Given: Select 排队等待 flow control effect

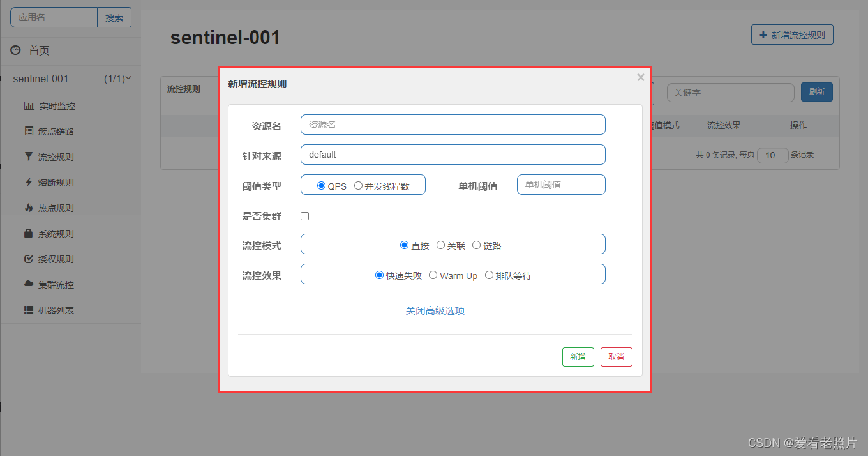Looking at the screenshot, I should pos(489,275).
